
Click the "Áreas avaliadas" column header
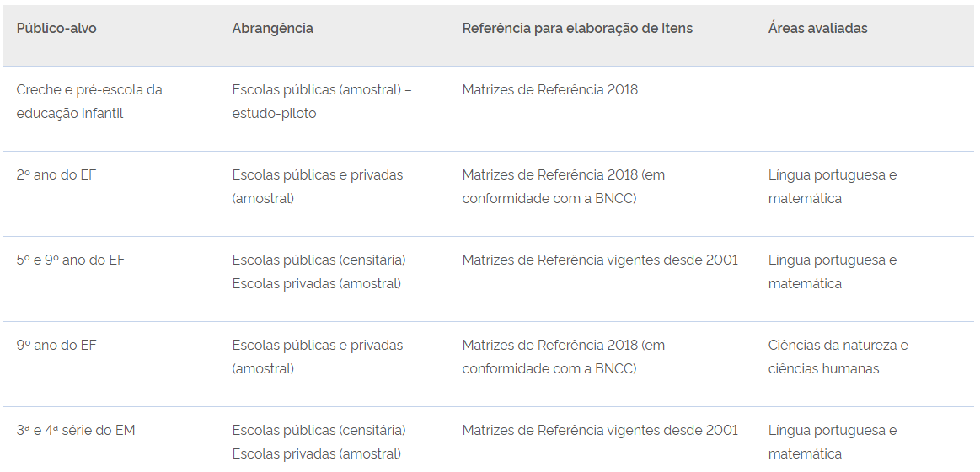click(817, 29)
